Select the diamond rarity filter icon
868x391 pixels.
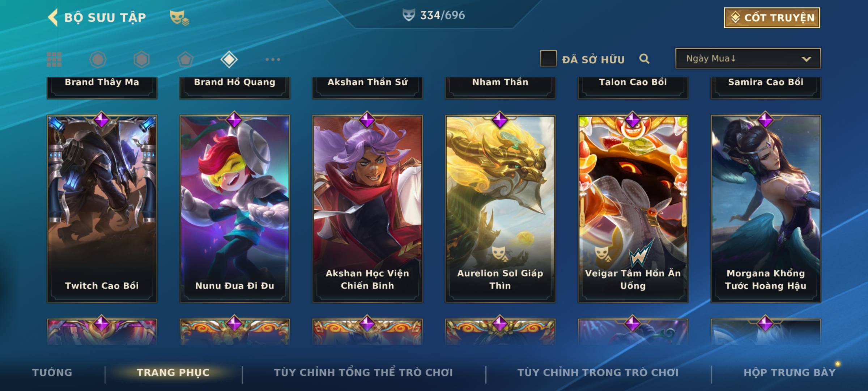pyautogui.click(x=229, y=59)
